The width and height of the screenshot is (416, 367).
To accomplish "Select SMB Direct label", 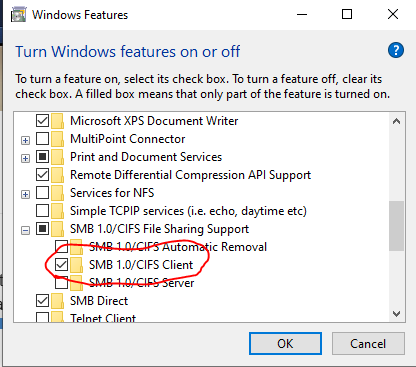I will coord(99,301).
